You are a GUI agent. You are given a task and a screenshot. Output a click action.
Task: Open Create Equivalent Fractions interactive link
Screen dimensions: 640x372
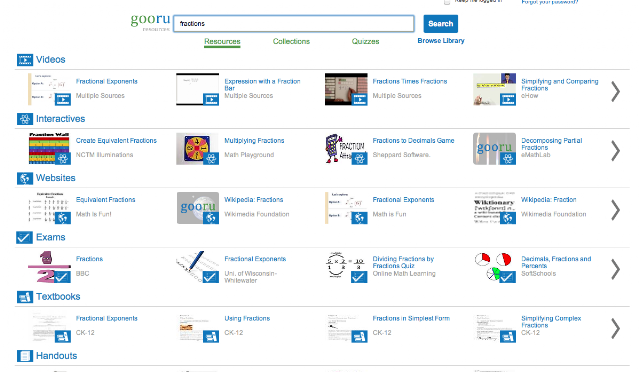pyautogui.click(x=116, y=140)
